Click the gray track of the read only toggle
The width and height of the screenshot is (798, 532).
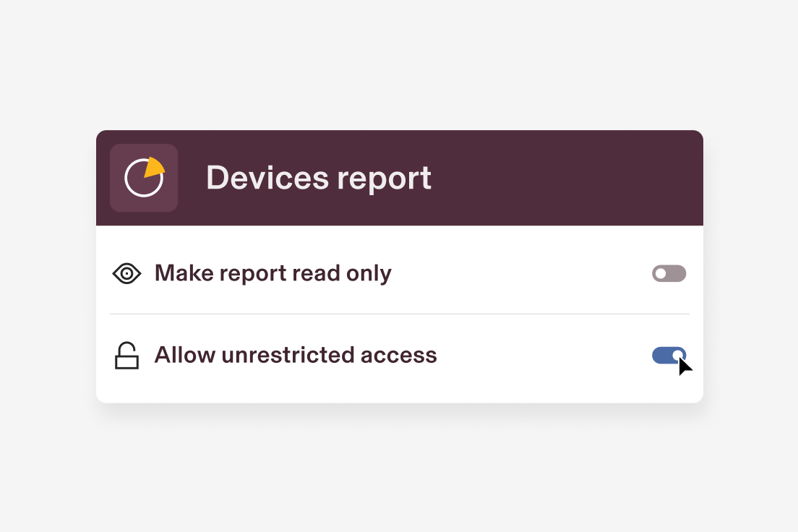click(675, 273)
